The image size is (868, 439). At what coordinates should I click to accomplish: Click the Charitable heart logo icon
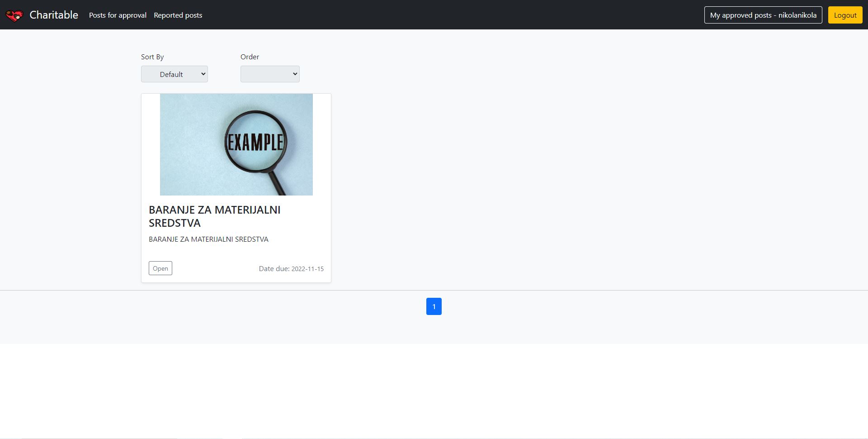point(14,15)
